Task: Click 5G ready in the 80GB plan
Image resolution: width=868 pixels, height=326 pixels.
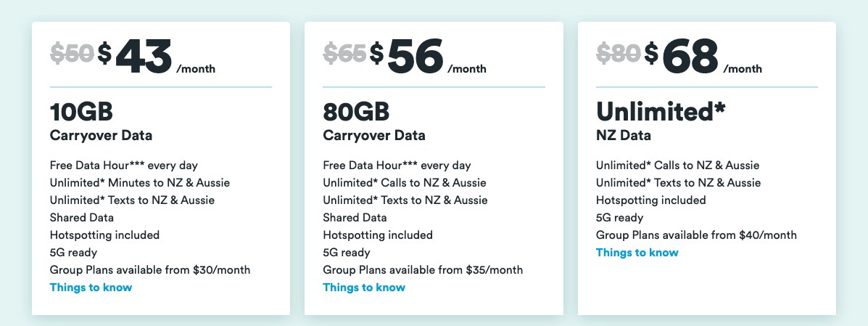Action: (x=347, y=253)
